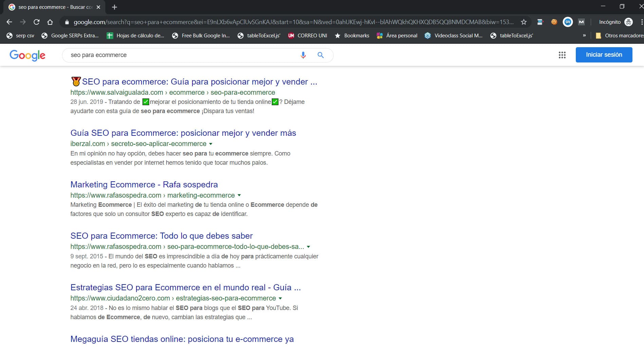Click the address bar URL
Image resolution: width=644 pixels, height=347 pixels.
(x=293, y=22)
